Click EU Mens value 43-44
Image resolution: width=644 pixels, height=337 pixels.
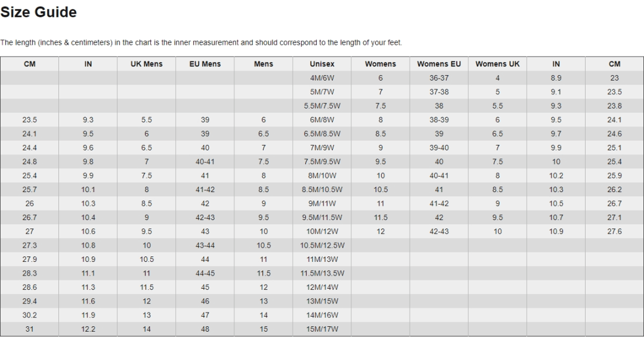pos(205,246)
